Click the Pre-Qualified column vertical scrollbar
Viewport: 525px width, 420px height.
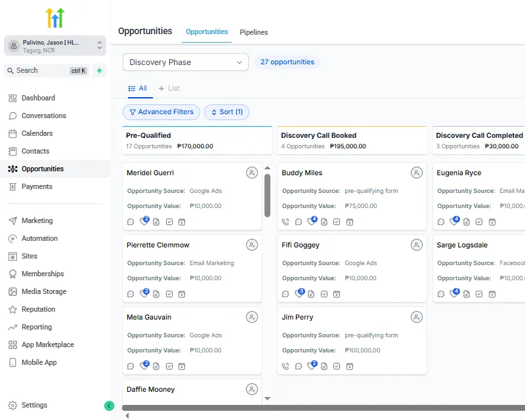coord(267,196)
